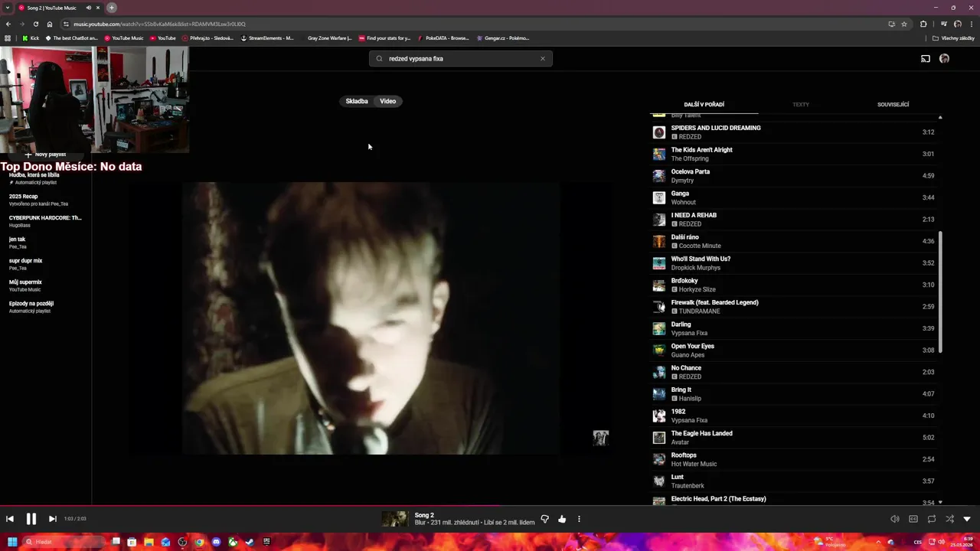Click the Nový playlist button in sidebar

[x=46, y=155]
